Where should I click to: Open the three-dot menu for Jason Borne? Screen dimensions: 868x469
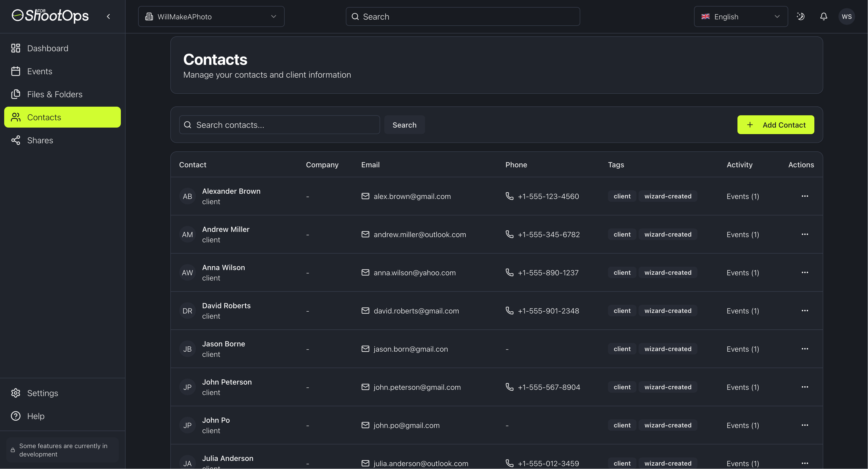coord(805,349)
